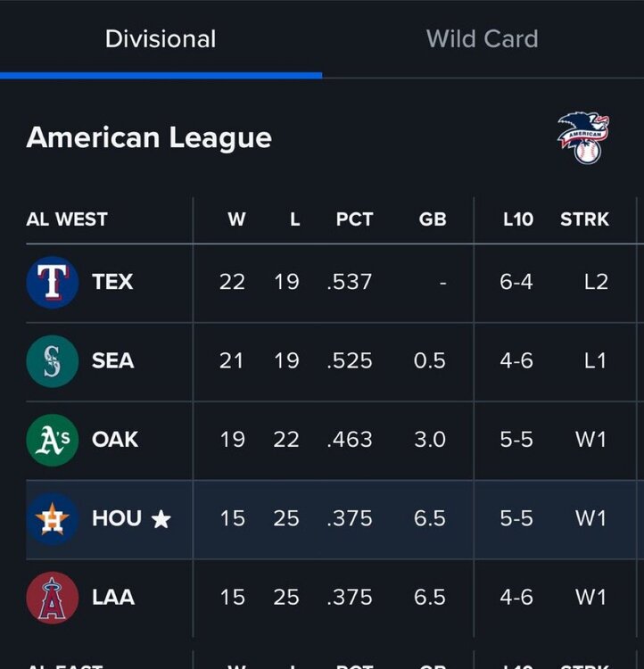644x669 pixels.
Task: Tap the LAA team name
Action: click(113, 597)
